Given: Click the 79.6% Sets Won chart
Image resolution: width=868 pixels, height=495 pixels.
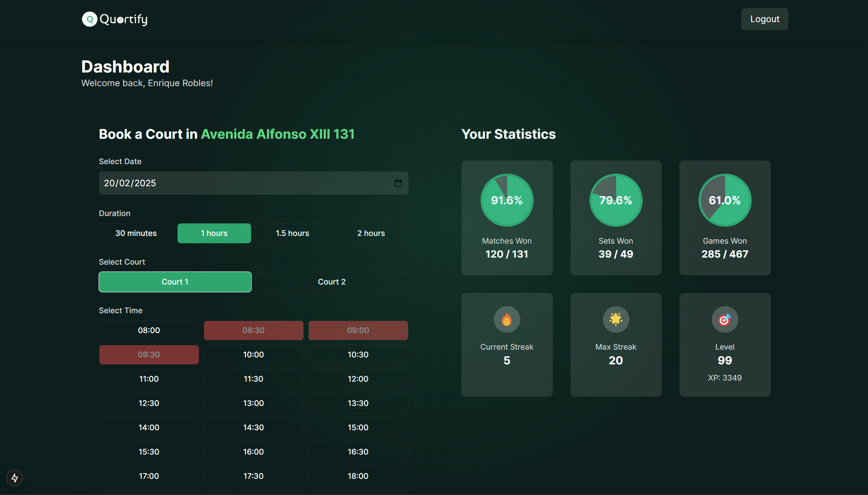Looking at the screenshot, I should 616,200.
